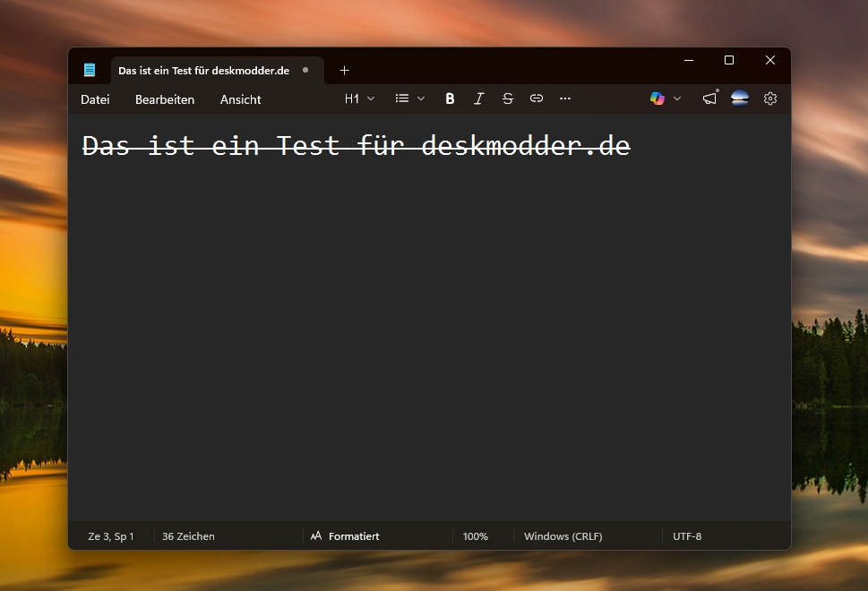This screenshot has height=591, width=868.
Task: Click the Notepad app icon in title bar
Action: point(90,70)
